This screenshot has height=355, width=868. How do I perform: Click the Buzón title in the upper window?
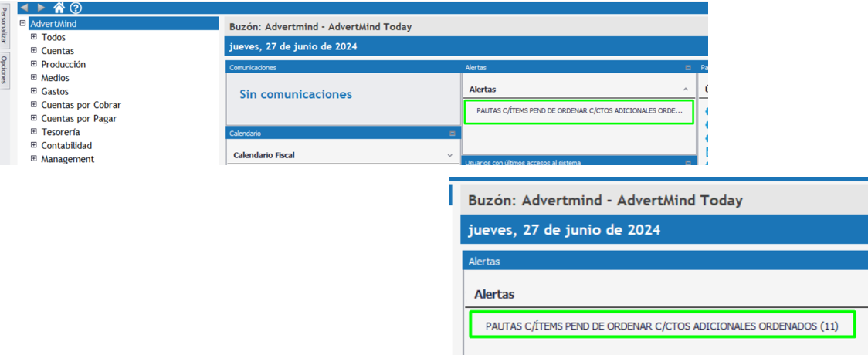click(x=320, y=26)
